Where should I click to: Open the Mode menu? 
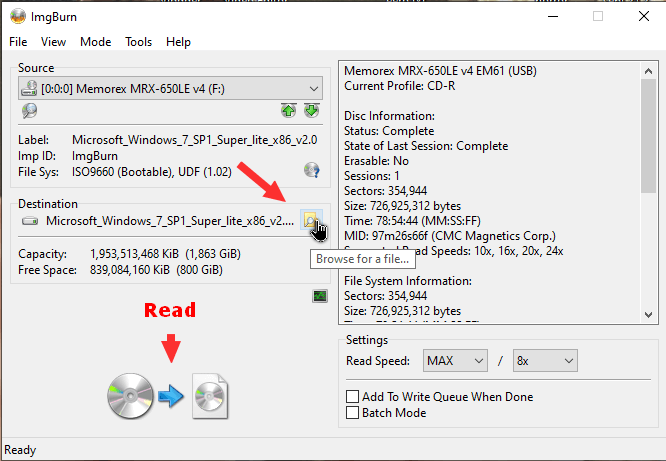pyautogui.click(x=96, y=42)
